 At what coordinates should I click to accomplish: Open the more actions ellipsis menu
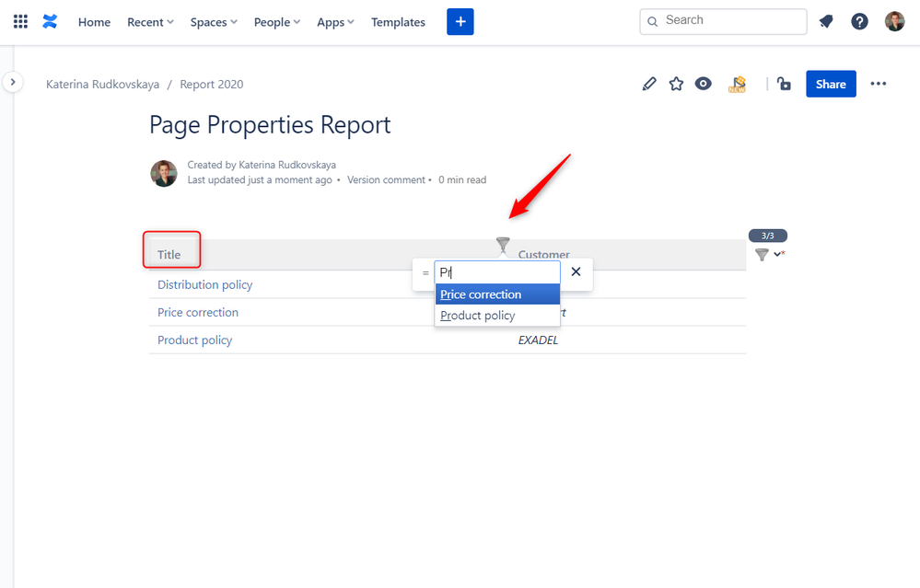879,84
